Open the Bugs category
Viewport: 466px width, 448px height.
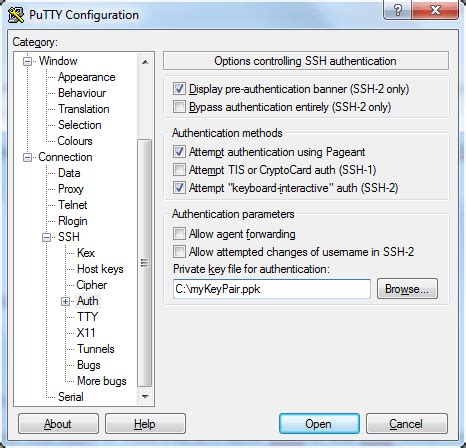click(x=89, y=365)
